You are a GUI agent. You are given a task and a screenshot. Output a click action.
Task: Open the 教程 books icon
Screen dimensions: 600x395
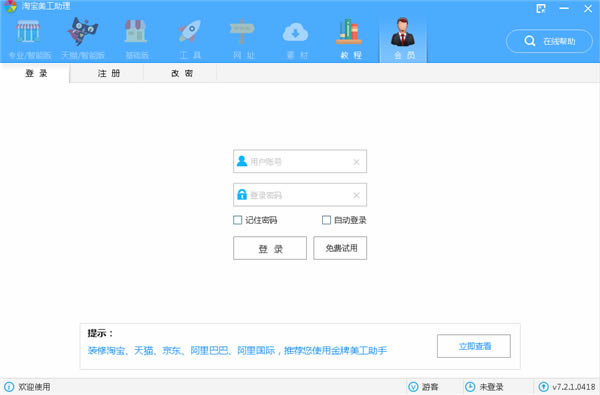(349, 32)
